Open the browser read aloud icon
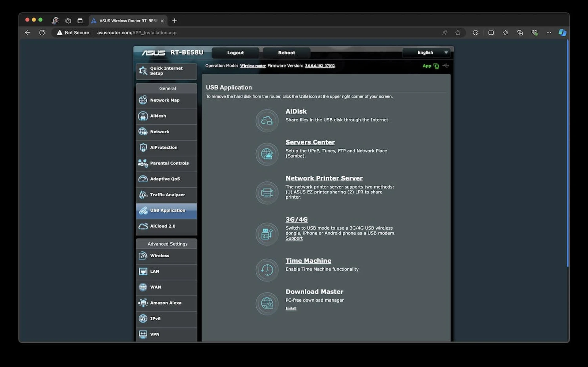 [x=445, y=32]
